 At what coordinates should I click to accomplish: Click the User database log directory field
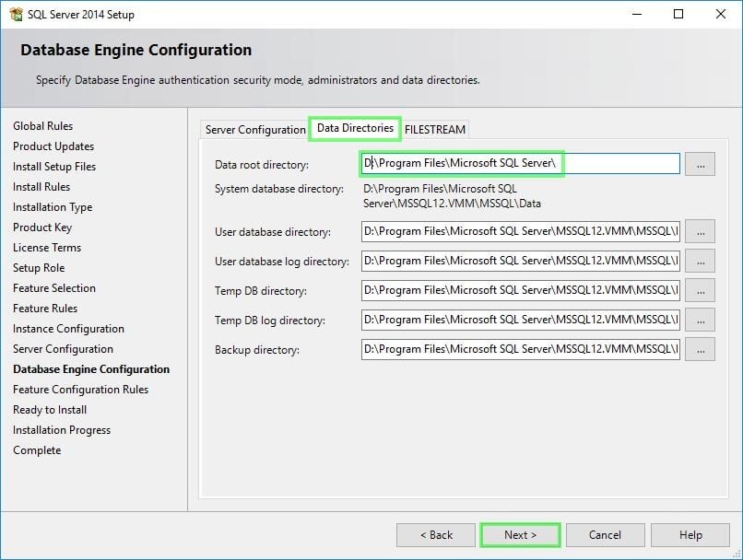[x=520, y=261]
